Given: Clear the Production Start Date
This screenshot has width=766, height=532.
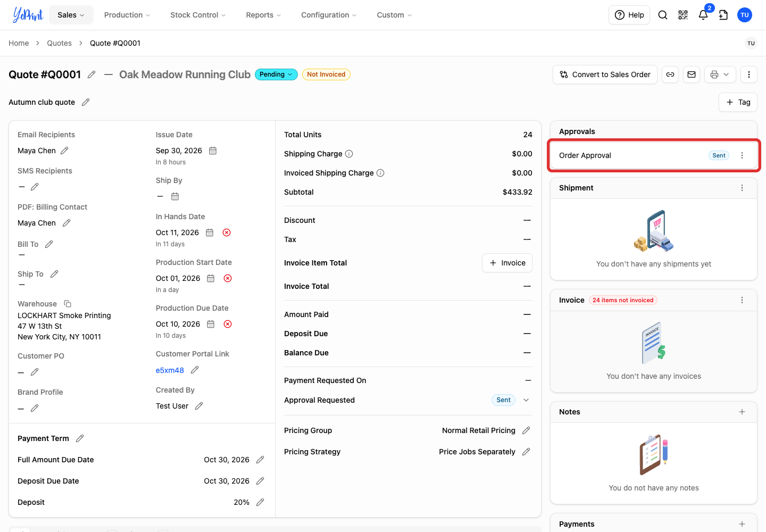Looking at the screenshot, I should (228, 278).
